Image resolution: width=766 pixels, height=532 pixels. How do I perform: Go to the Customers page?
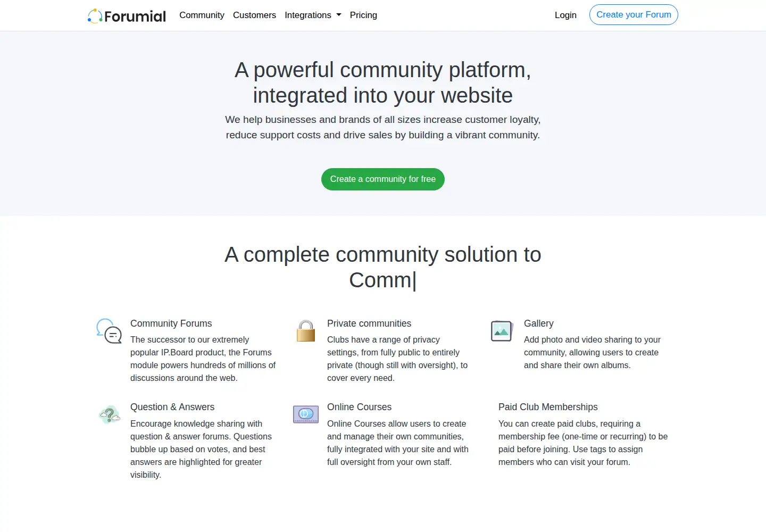click(x=254, y=15)
